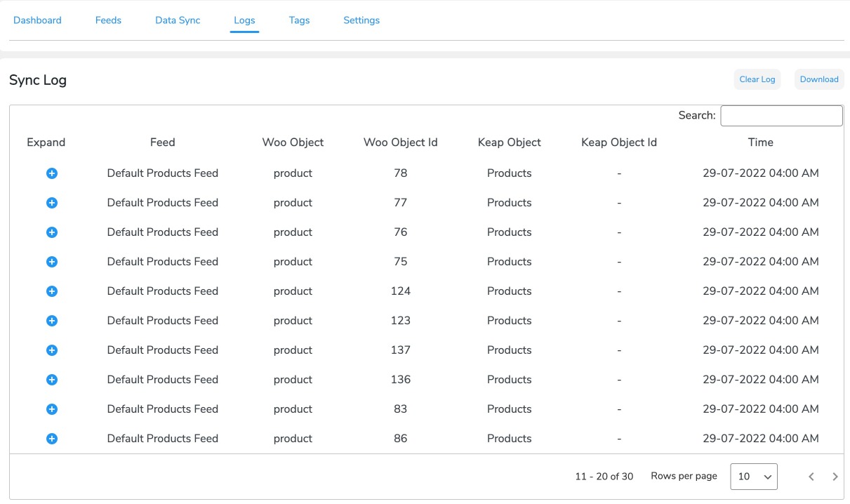
Task: Go to the next page of logs
Action: coord(835,476)
